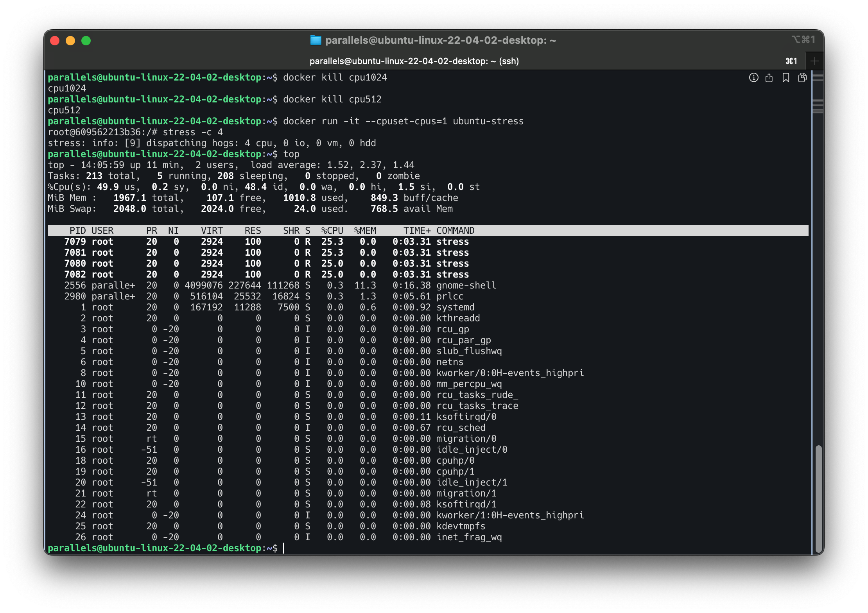Click the TIME+ column header
Image resolution: width=868 pixels, height=613 pixels.
417,231
